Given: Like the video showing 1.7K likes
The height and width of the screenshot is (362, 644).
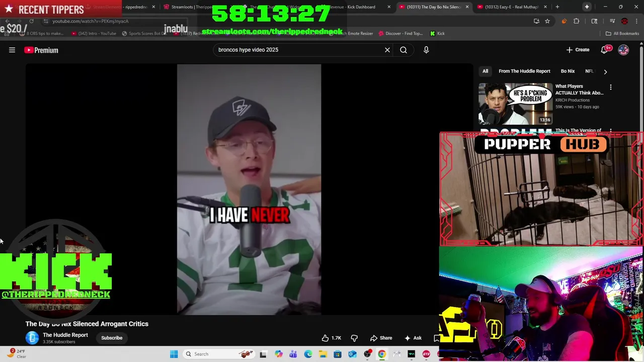Looking at the screenshot, I should (x=331, y=338).
